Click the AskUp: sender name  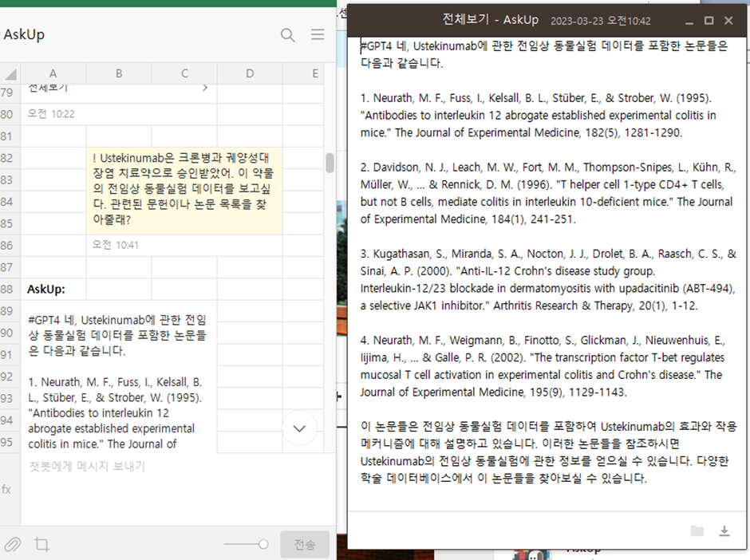point(46,290)
